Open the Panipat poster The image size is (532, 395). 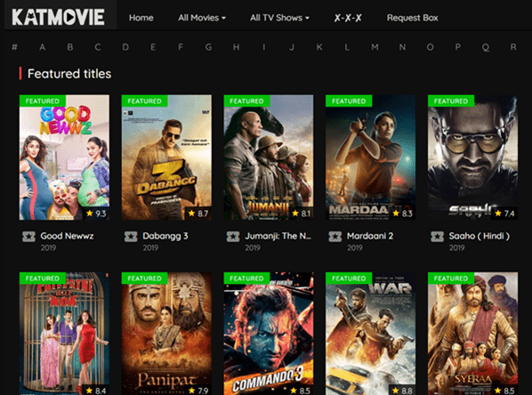166,334
